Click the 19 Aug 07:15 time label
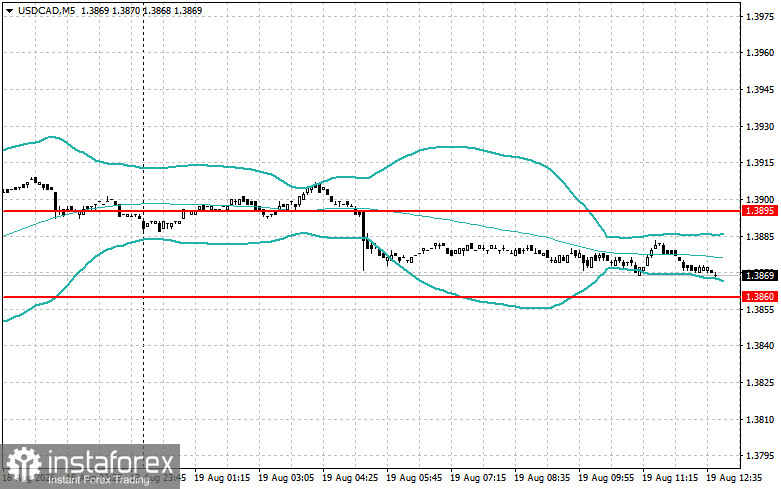The image size is (781, 489). (x=478, y=478)
